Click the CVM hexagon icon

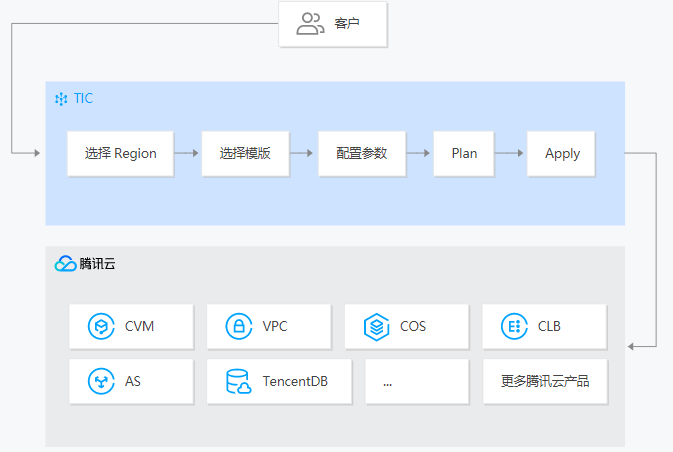(x=101, y=326)
